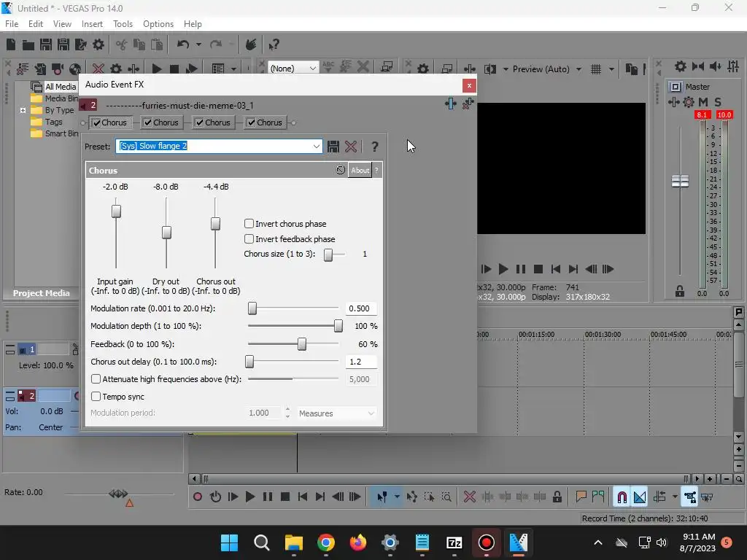Open Undo history dropdown arrow
Image resolution: width=747 pixels, height=560 pixels.
pos(198,44)
